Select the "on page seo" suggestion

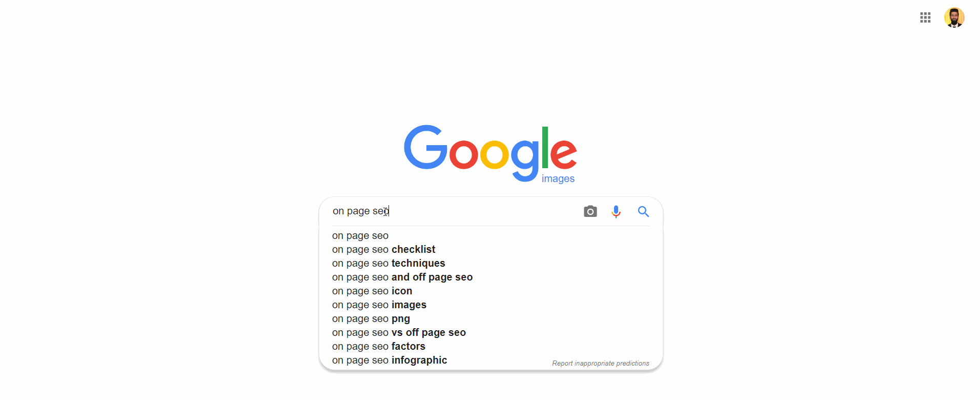point(360,236)
